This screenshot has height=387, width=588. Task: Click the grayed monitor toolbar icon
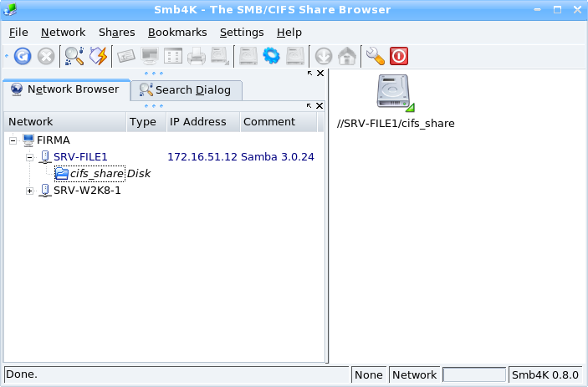click(x=150, y=56)
